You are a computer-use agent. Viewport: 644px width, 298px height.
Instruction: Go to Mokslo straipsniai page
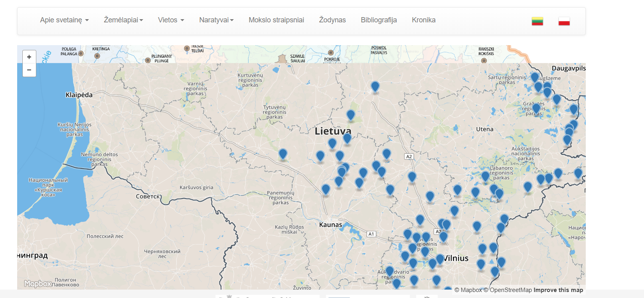276,20
